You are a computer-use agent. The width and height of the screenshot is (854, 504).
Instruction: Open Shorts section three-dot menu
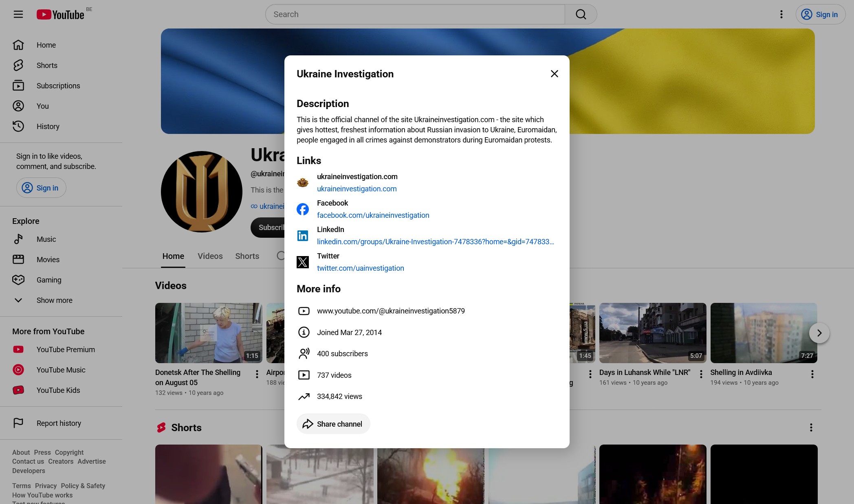[811, 427]
